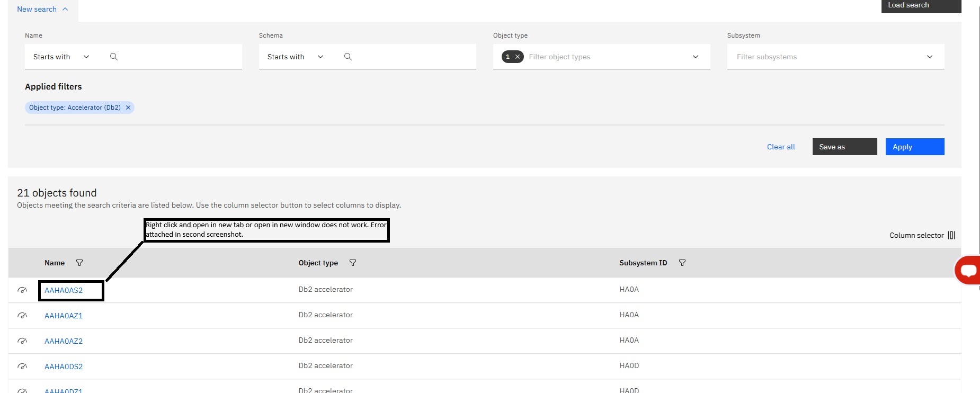The height and width of the screenshot is (393, 980).
Task: Click the search magnifier in Schema field
Action: point(348,57)
